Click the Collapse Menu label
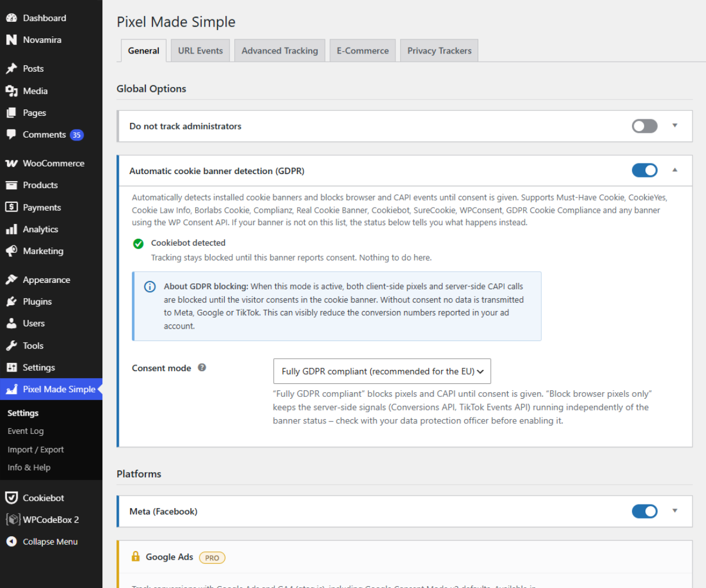This screenshot has width=706, height=588. pyautogui.click(x=50, y=542)
